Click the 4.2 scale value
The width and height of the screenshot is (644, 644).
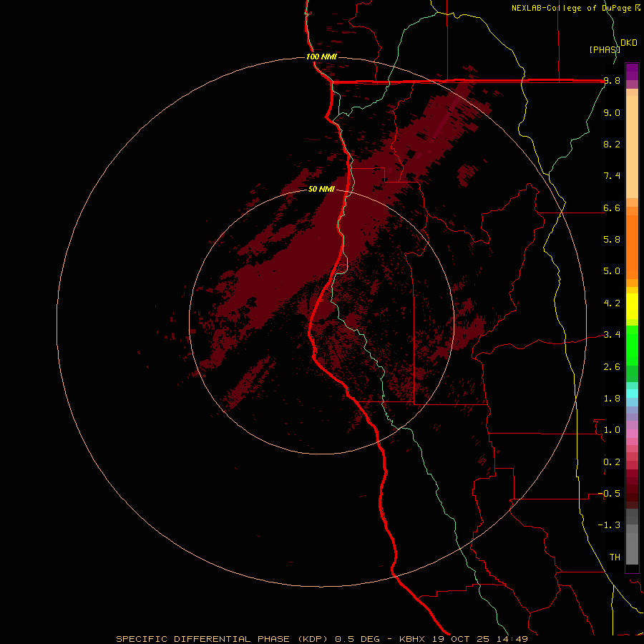[612, 303]
